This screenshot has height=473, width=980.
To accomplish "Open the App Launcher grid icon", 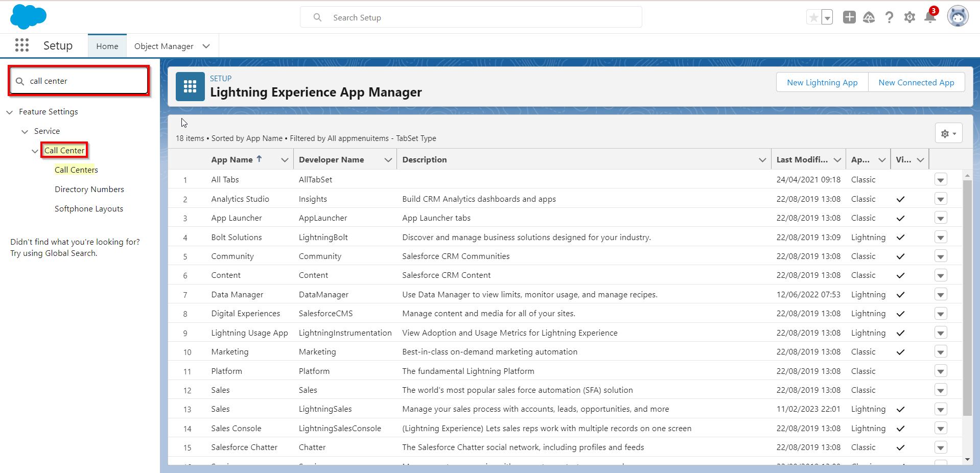I will click(22, 45).
